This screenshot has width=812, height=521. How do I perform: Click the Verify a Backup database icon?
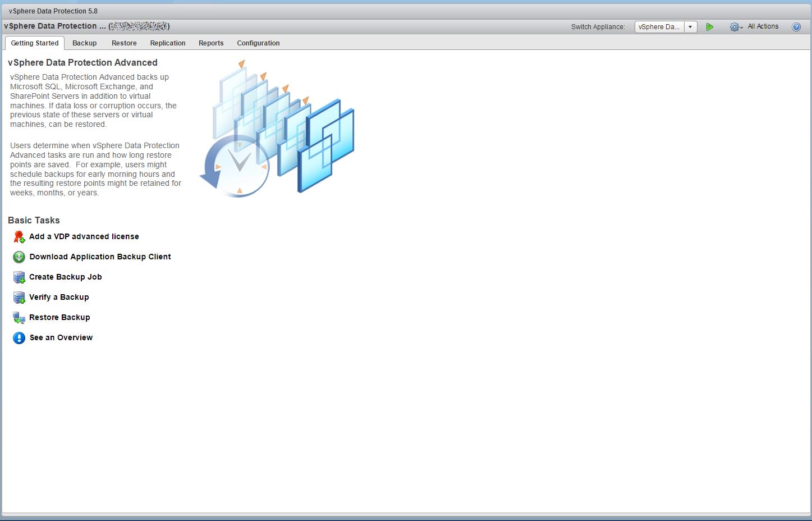[19, 298]
